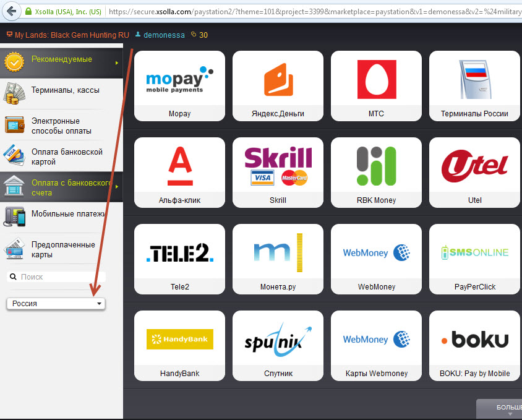The width and height of the screenshot is (522, 420).
Task: Click the Xsolla (USA), Inc. certificate label
Action: [x=68, y=12]
